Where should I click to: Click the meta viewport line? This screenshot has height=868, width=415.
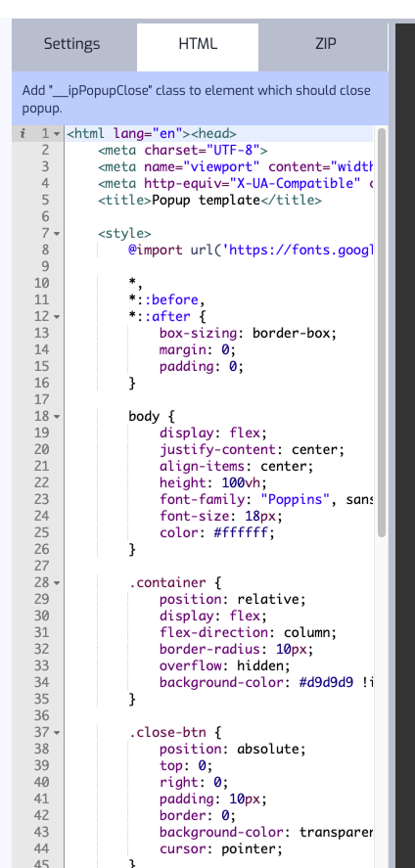(236, 166)
